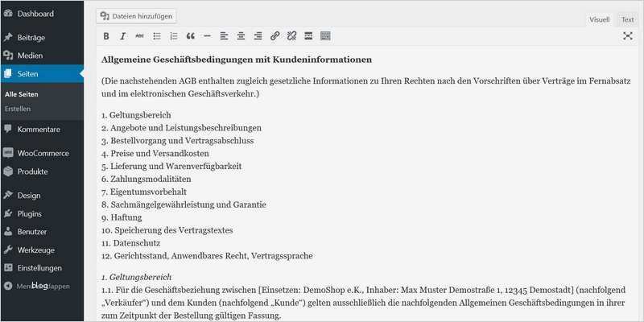This screenshot has width=644, height=322.
Task: Remove link icon in toolbar
Action: point(291,36)
